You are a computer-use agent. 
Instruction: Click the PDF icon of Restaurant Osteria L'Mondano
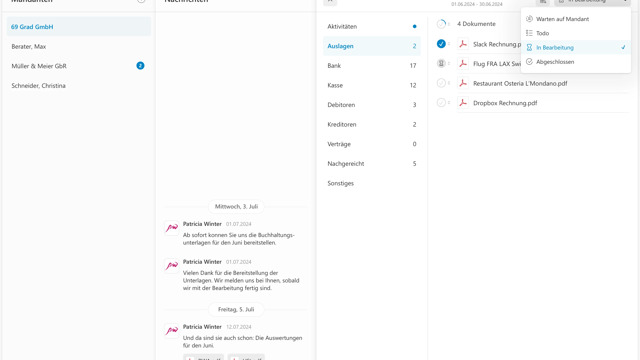point(462,83)
